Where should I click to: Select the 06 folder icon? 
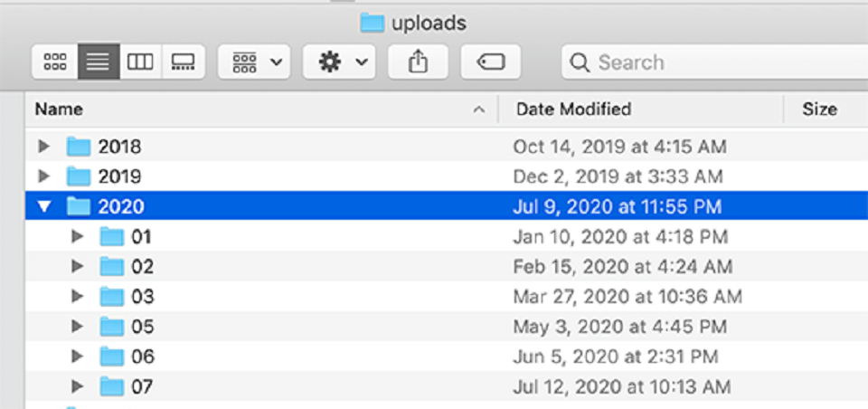112,357
